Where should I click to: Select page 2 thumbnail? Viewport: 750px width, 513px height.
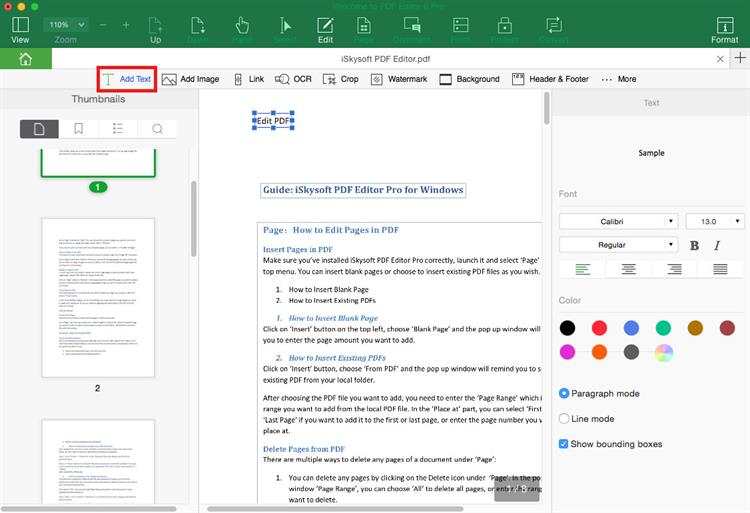click(98, 298)
